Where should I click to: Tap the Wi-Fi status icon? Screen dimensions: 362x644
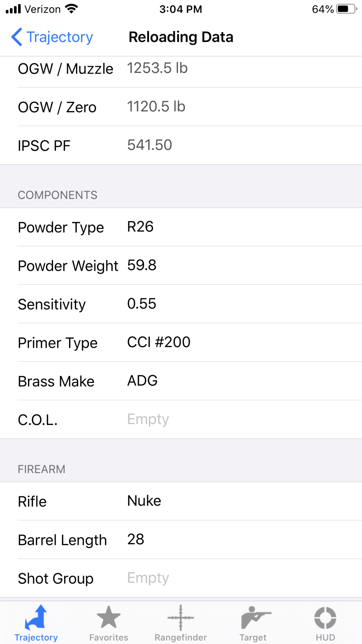coord(72,9)
